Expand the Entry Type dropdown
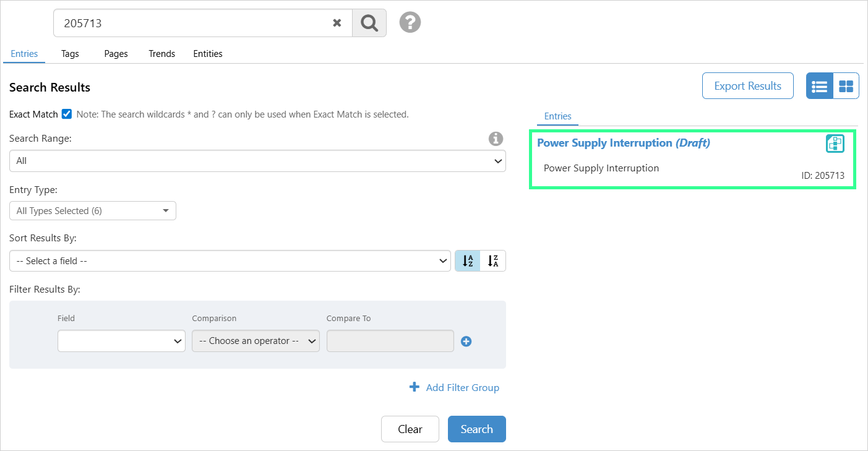The height and width of the screenshot is (451, 868). point(93,211)
